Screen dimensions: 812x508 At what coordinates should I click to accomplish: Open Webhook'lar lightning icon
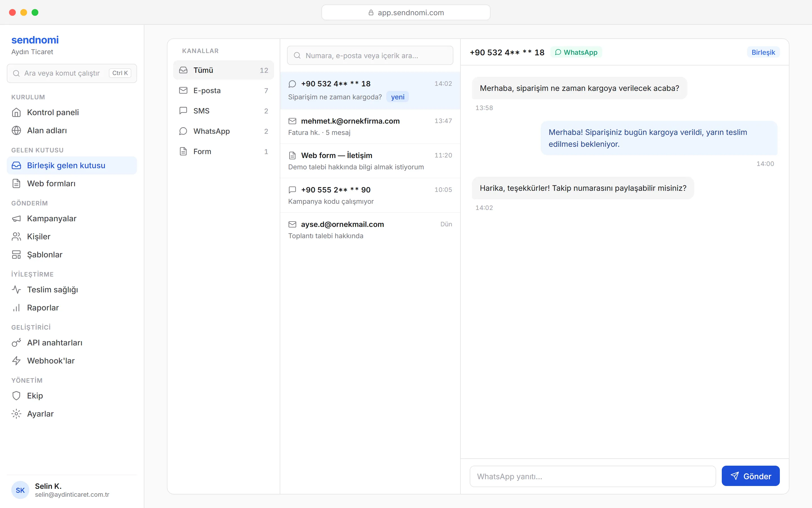(16, 361)
